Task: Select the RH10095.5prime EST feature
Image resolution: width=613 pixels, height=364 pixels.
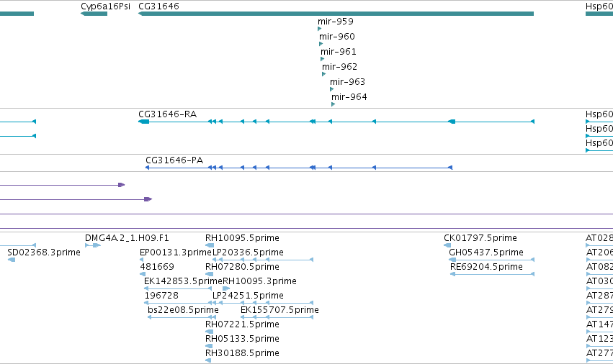Action: [210, 245]
